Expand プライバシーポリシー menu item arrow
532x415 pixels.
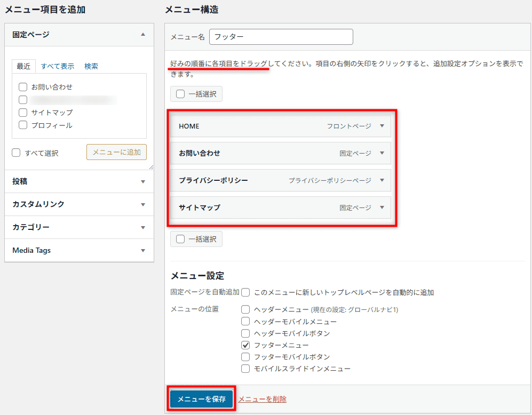(382, 180)
